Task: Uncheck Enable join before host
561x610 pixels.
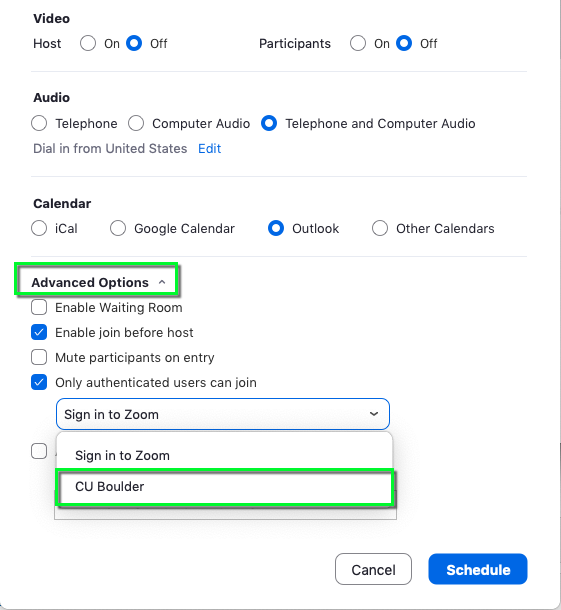Action: click(x=39, y=332)
